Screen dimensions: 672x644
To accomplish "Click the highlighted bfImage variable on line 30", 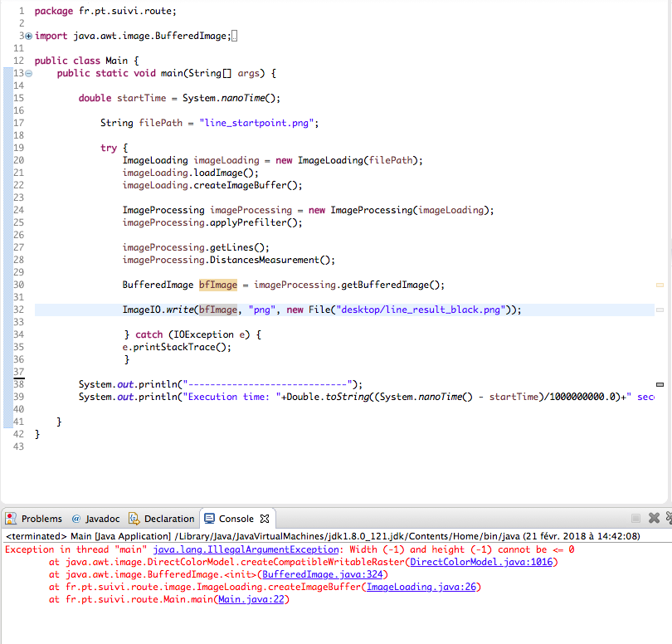I will 218,285.
